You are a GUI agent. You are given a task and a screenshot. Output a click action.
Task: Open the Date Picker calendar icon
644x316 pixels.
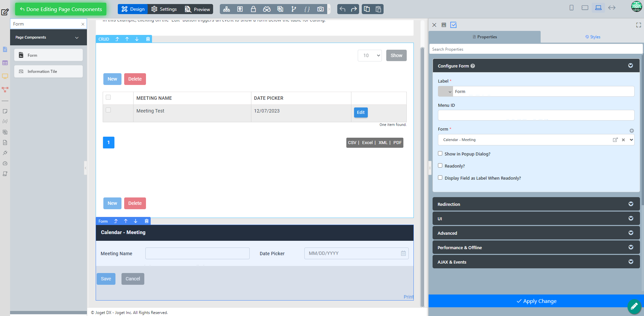coord(403,253)
